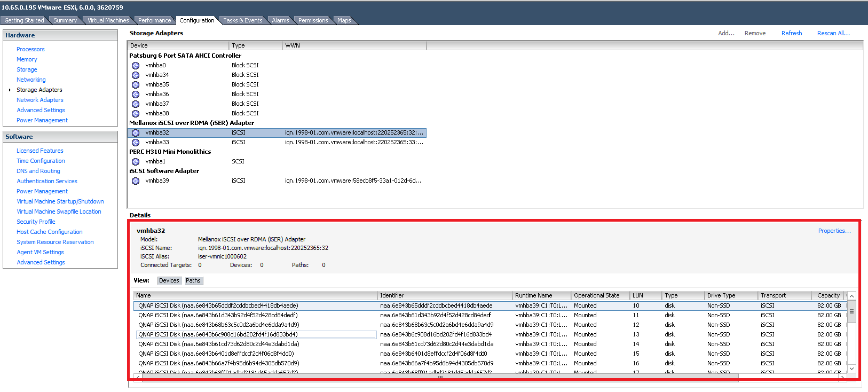Sort by the Operational State column header
868x392 pixels.
[x=596, y=295]
